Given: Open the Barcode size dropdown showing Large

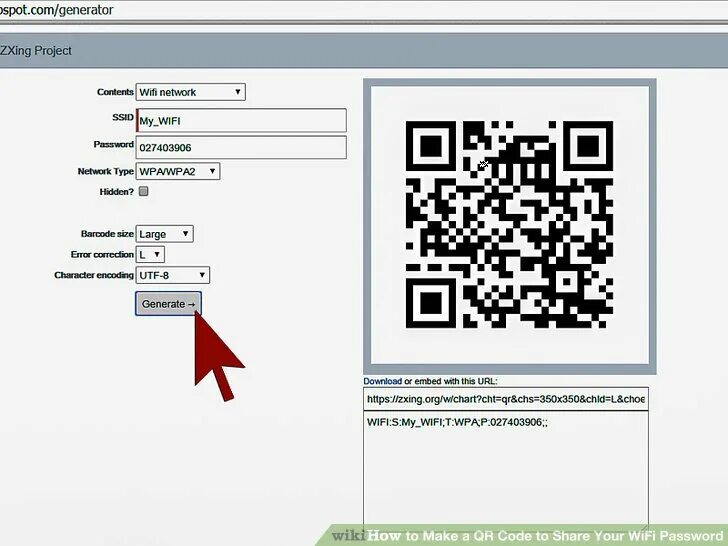Looking at the screenshot, I should tap(164, 234).
